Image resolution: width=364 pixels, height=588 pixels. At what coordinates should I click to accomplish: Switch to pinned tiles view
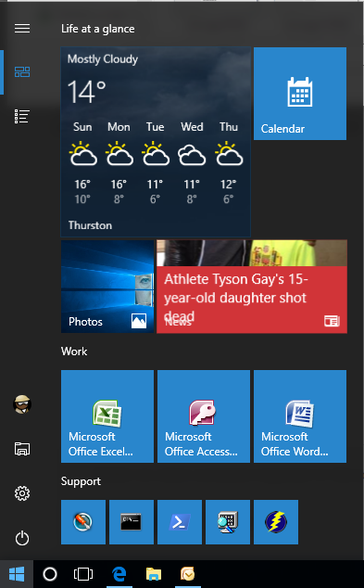coord(22,72)
